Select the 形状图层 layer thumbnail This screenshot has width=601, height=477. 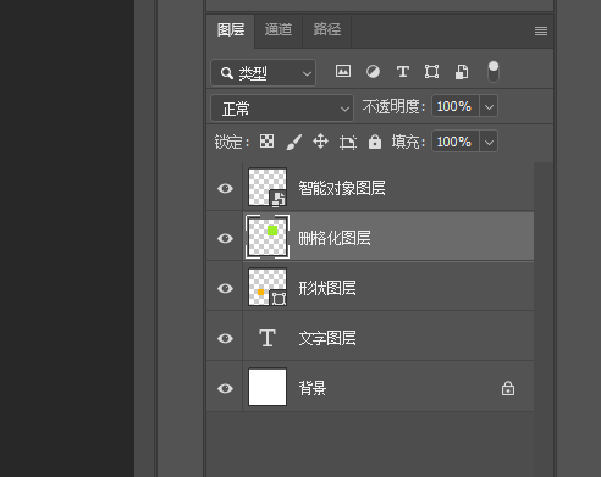(x=267, y=288)
